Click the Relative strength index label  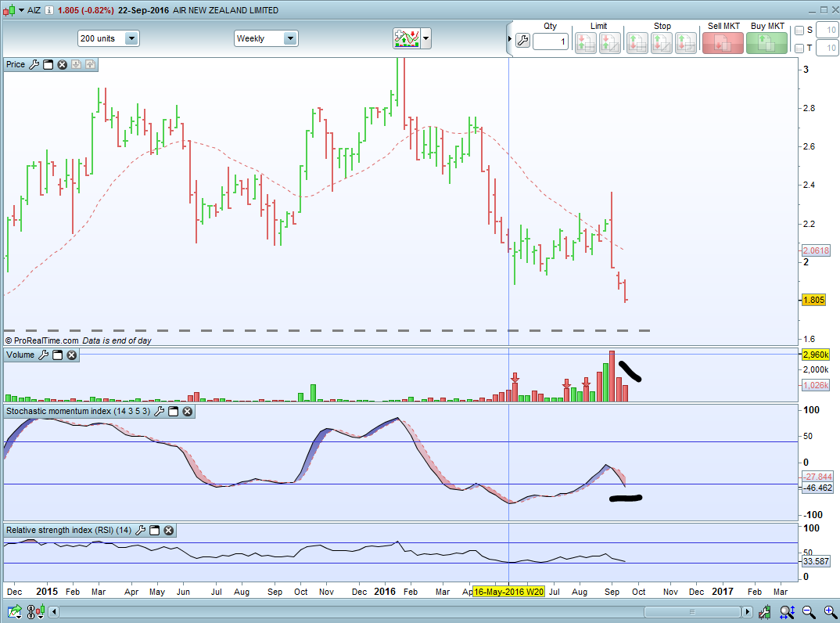point(69,530)
